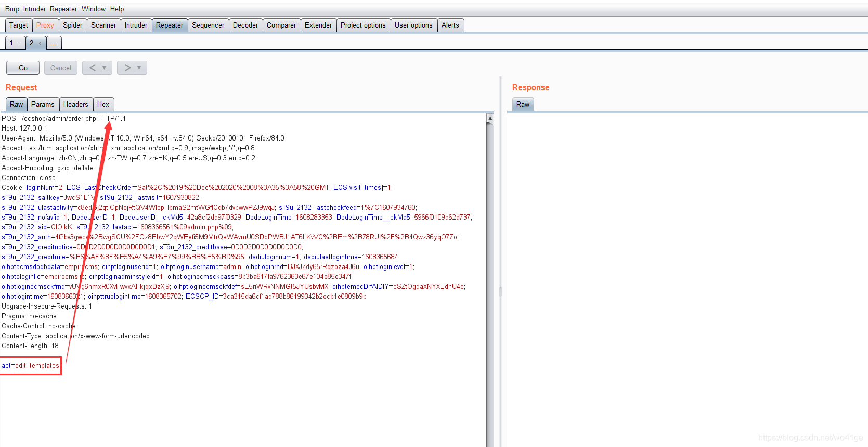Open the Window menu

(x=94, y=9)
